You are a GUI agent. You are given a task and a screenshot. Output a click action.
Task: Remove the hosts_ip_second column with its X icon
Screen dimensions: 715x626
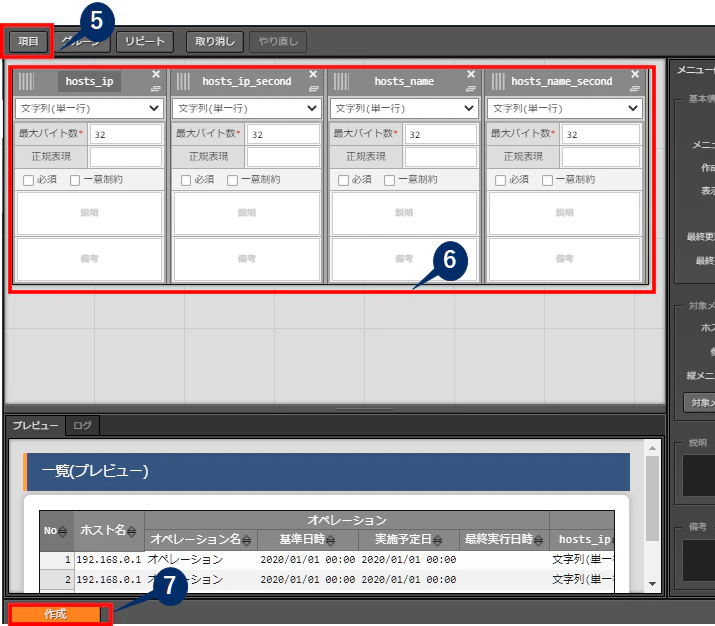(x=313, y=74)
